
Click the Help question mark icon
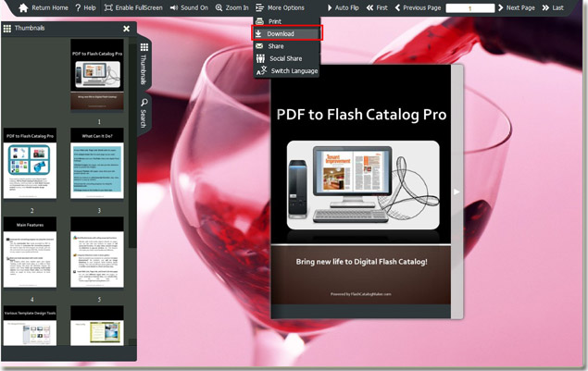(78, 8)
